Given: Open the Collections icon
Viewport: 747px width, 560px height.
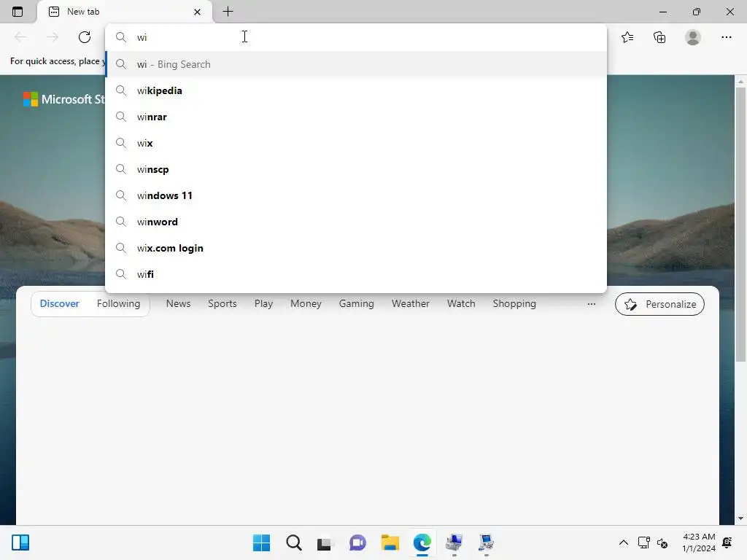Looking at the screenshot, I should (659, 37).
